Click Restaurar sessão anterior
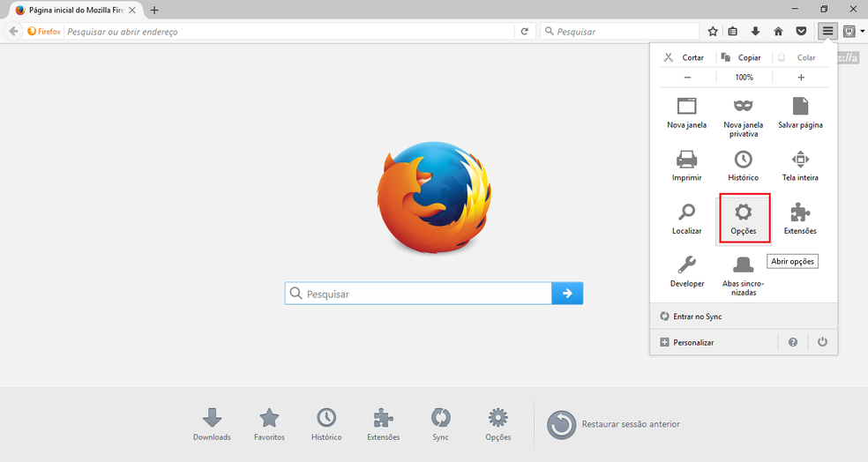 (613, 424)
